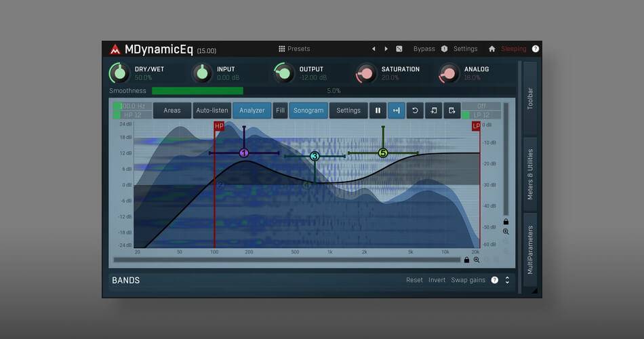The image size is (644, 339).
Task: Click the load analysis file icon
Action: [x=433, y=111]
